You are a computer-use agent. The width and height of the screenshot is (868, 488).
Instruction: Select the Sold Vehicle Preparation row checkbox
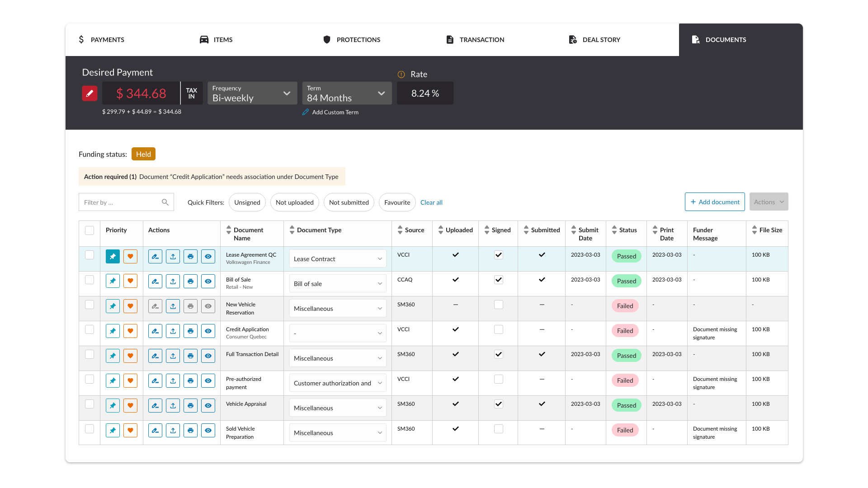[x=90, y=429]
